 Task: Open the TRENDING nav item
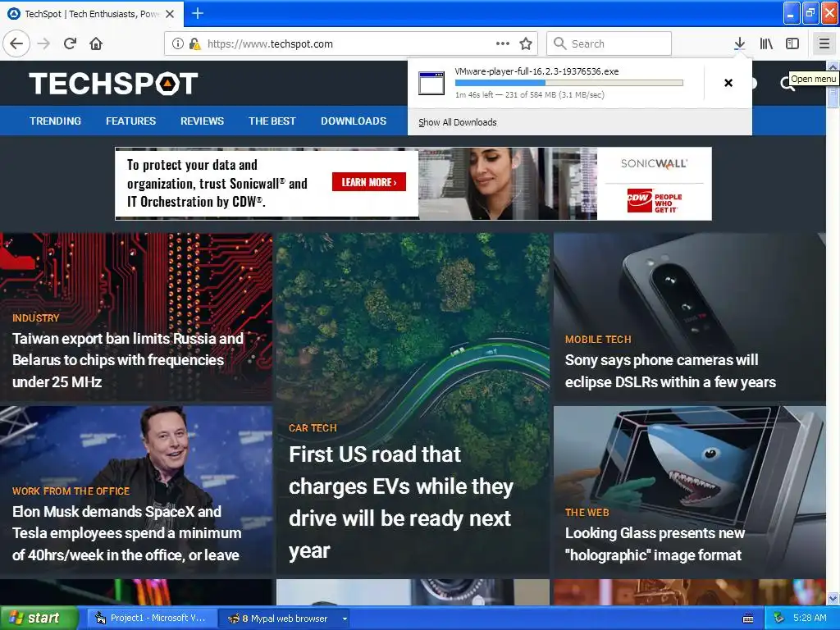click(55, 121)
